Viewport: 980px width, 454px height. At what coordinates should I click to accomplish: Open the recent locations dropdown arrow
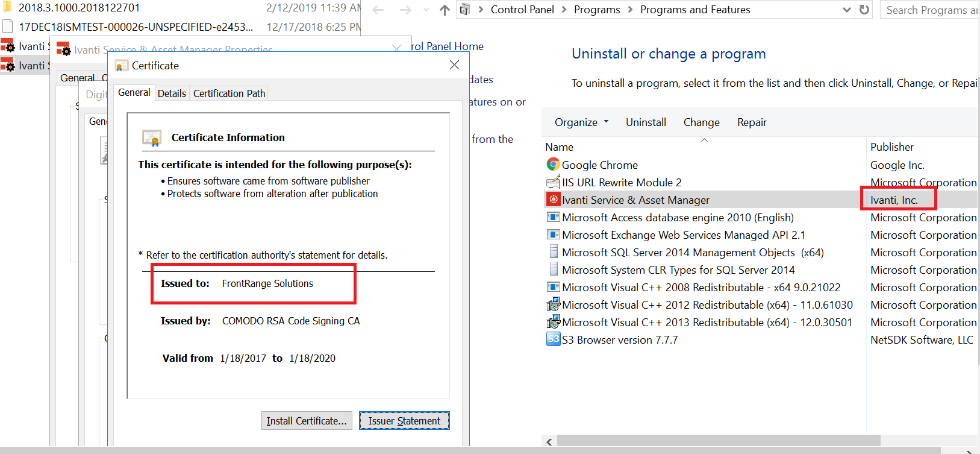(x=426, y=10)
